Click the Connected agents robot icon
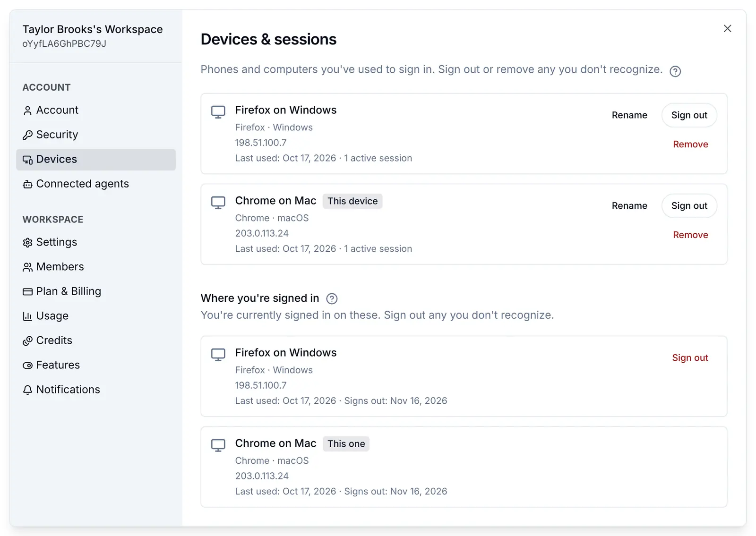The height and width of the screenshot is (536, 756). pos(27,184)
